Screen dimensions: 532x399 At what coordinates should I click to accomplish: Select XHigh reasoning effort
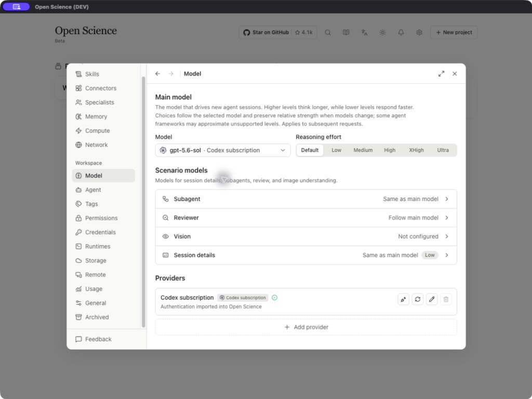pos(416,150)
